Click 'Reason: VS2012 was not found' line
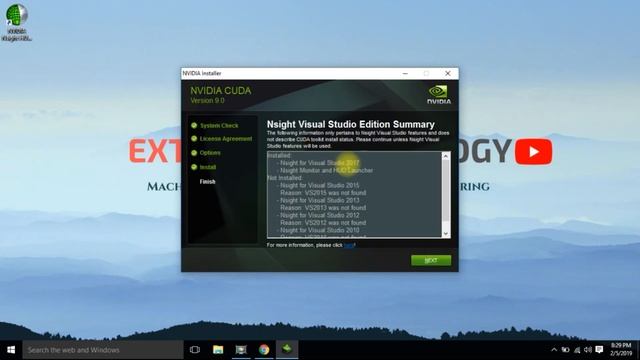The height and width of the screenshot is (360, 640). (x=323, y=223)
